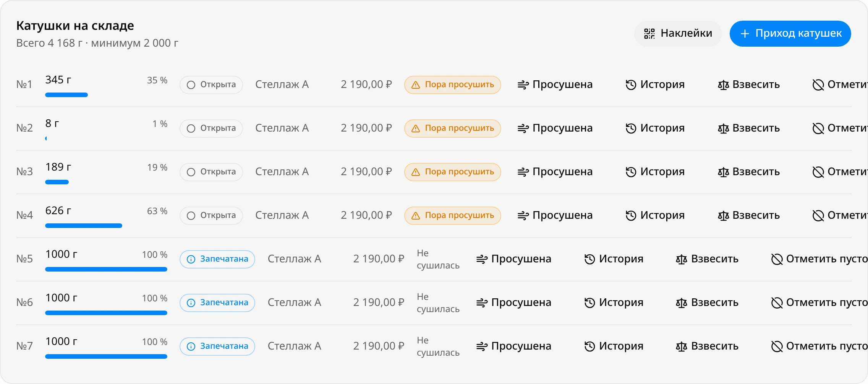868x384 pixels.
Task: Click the history clock icon for spool №7
Action: pos(589,347)
